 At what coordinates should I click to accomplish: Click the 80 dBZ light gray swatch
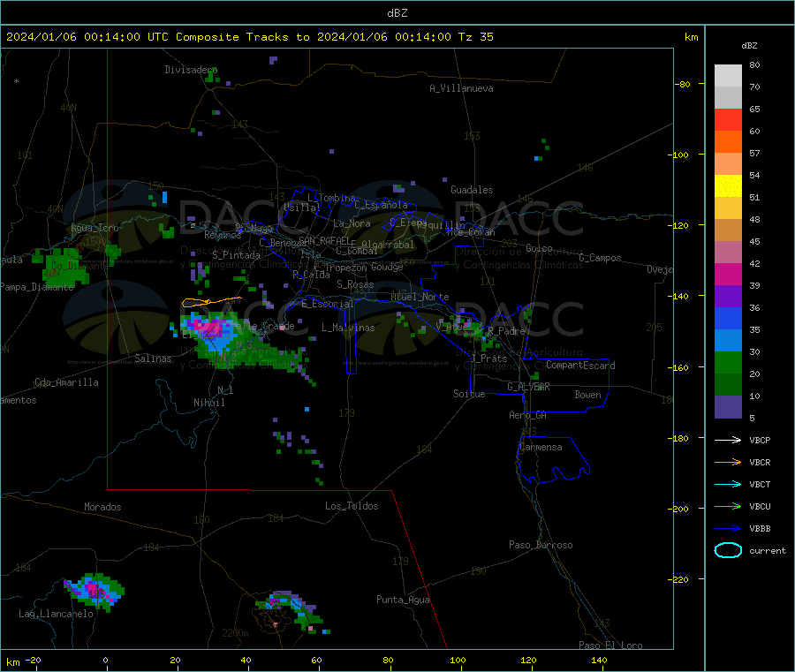pos(728,76)
